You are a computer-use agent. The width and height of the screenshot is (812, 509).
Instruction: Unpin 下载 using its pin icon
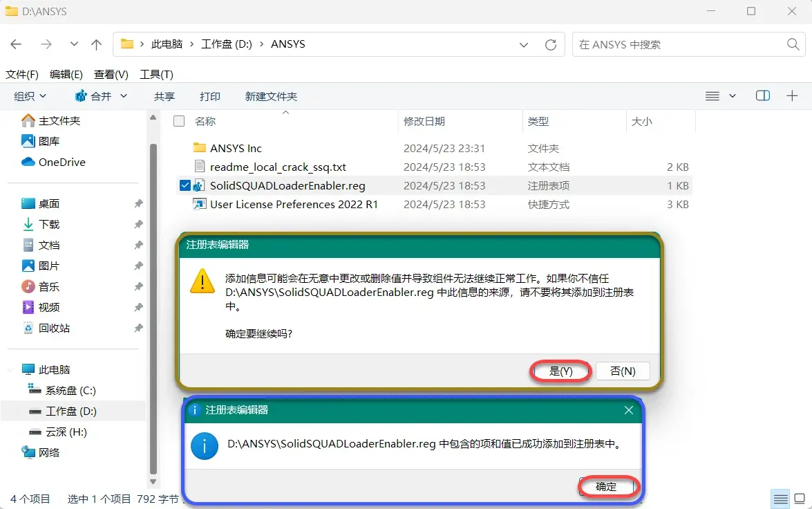coord(138,225)
